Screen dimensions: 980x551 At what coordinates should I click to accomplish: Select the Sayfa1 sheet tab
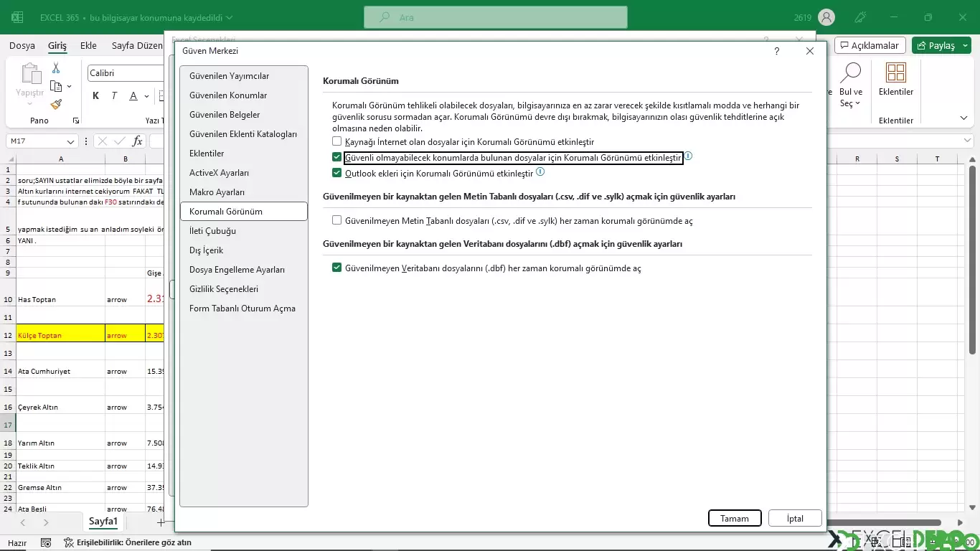(x=103, y=522)
